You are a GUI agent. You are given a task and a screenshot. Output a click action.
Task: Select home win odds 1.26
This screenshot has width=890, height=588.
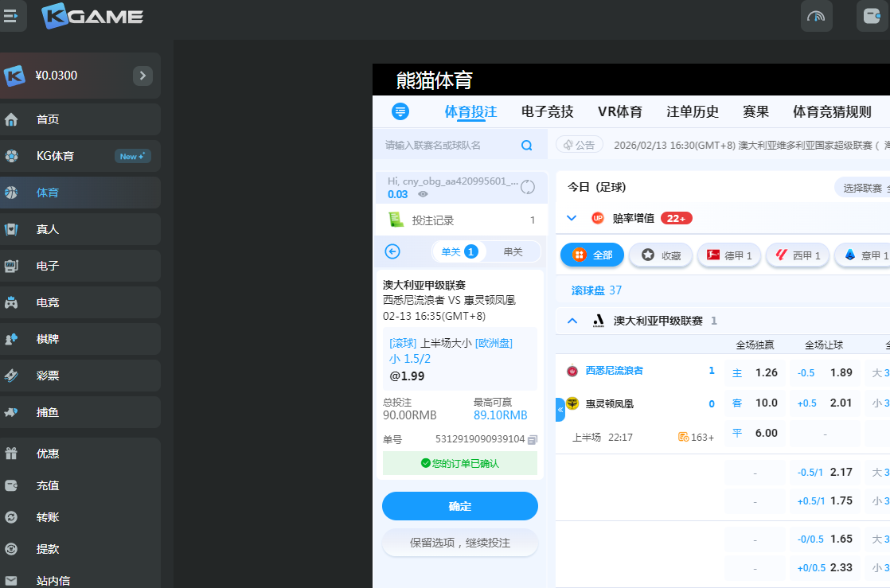click(756, 372)
